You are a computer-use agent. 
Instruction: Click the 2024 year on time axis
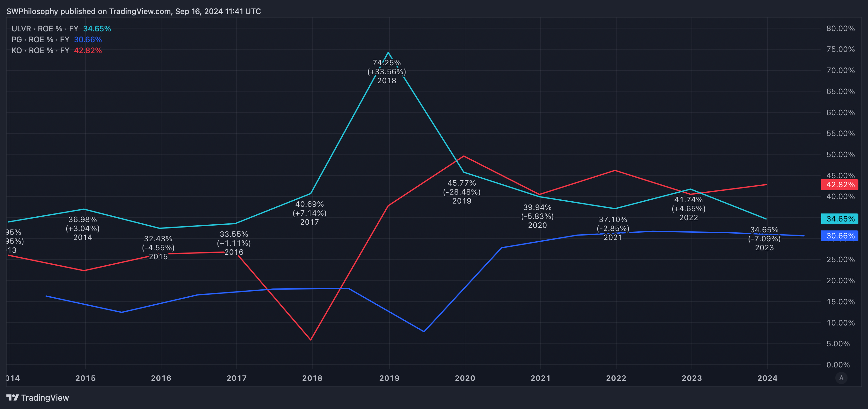(x=767, y=378)
